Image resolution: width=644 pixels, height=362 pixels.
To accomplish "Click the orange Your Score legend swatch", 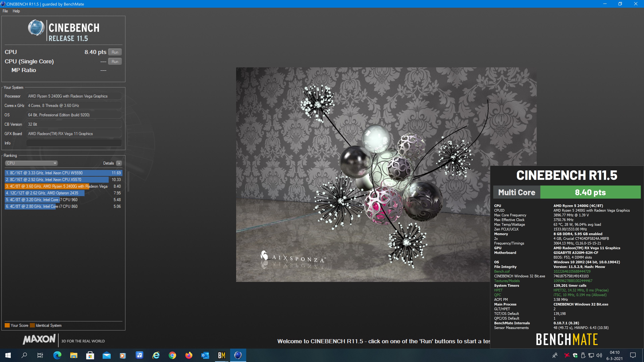I will tap(7, 325).
